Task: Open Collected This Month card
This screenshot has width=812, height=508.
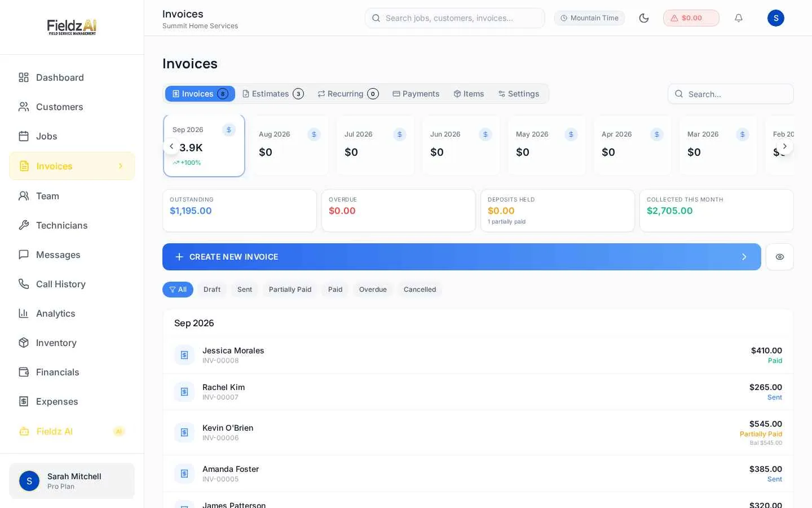Action: tap(717, 211)
